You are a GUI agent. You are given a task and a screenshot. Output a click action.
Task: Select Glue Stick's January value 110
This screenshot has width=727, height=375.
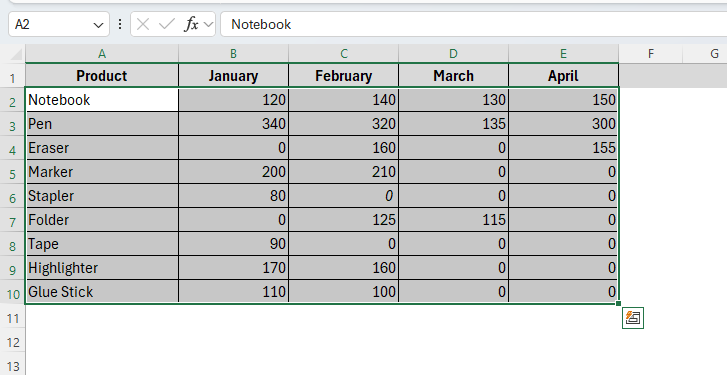pyautogui.click(x=233, y=292)
